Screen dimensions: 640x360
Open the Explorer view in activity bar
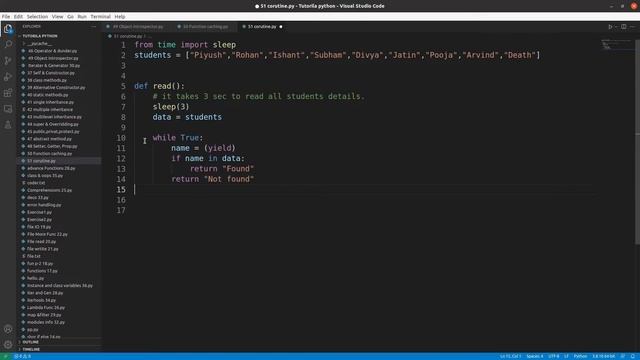[x=8, y=29]
